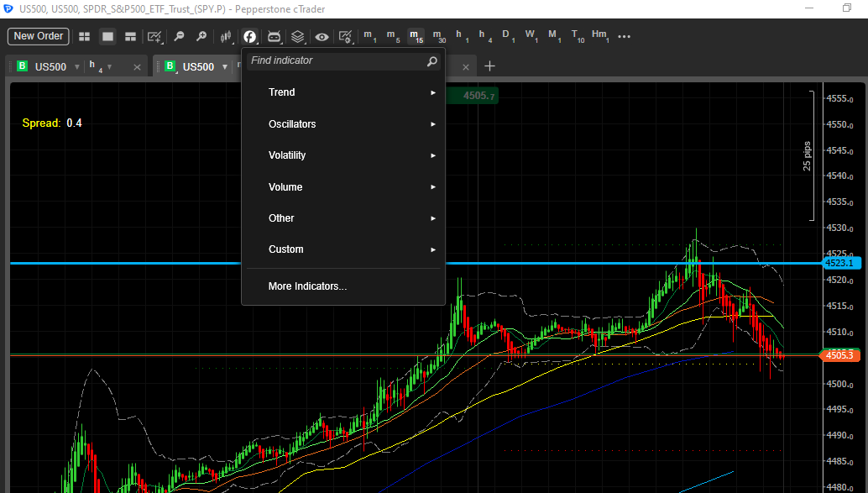Click the 25 pips scale bracket

(808, 155)
